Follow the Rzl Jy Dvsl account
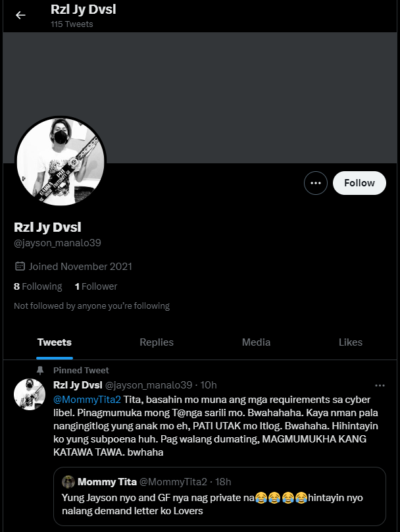This screenshot has height=532, width=400. tap(359, 183)
